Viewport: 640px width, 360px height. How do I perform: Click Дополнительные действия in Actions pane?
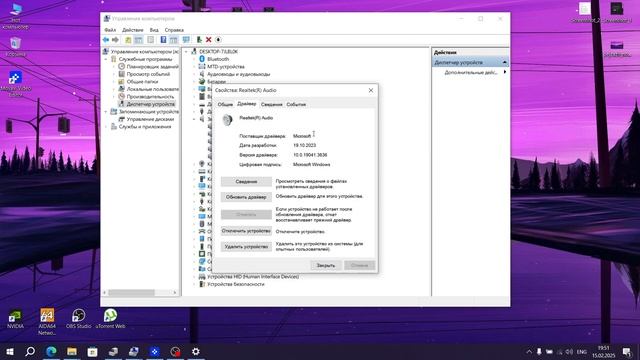pos(471,72)
